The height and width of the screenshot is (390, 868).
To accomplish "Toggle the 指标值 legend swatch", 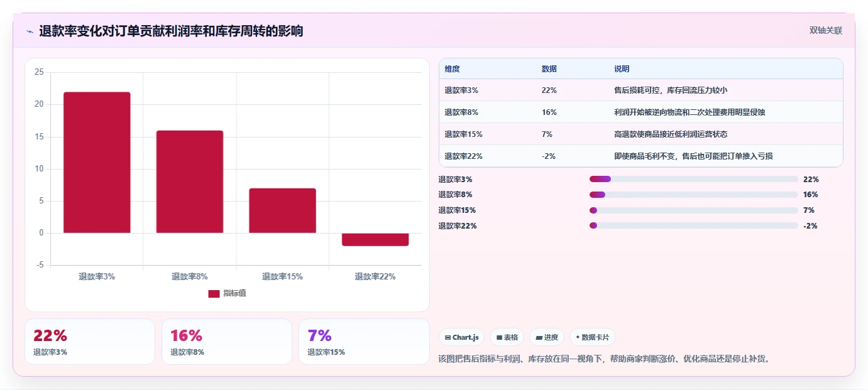I will pyautogui.click(x=214, y=293).
